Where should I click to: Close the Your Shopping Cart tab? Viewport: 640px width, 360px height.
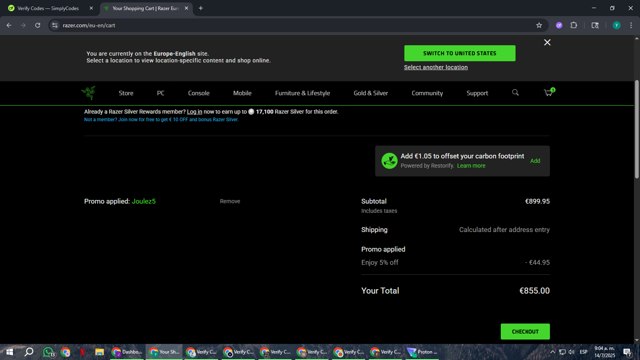pos(187,8)
